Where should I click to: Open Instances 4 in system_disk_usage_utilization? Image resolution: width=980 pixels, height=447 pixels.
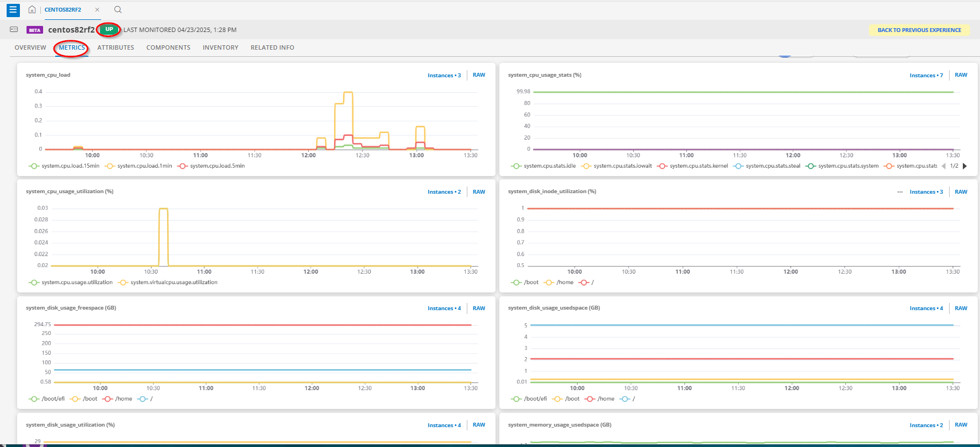point(444,425)
